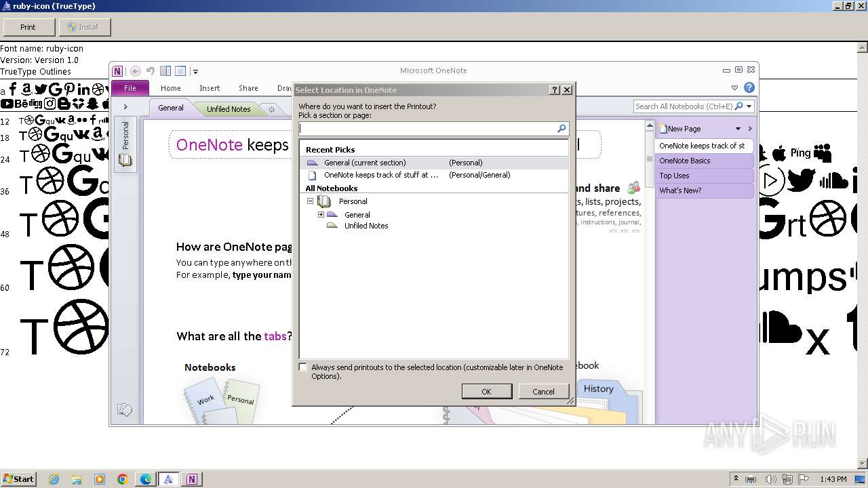Select General section in All Notebooks tree
The height and width of the screenshot is (488, 868).
357,215
